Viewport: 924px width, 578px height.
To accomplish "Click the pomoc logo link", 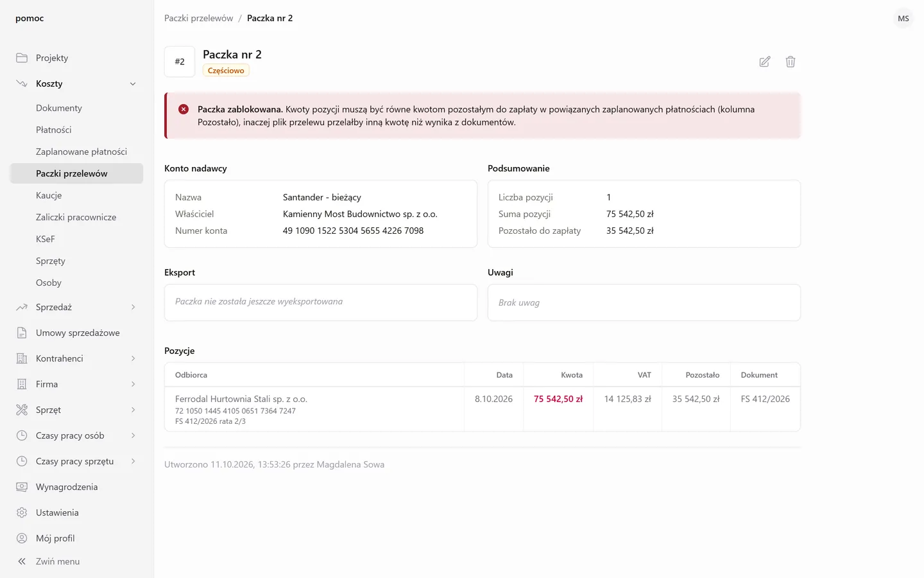I will (30, 18).
